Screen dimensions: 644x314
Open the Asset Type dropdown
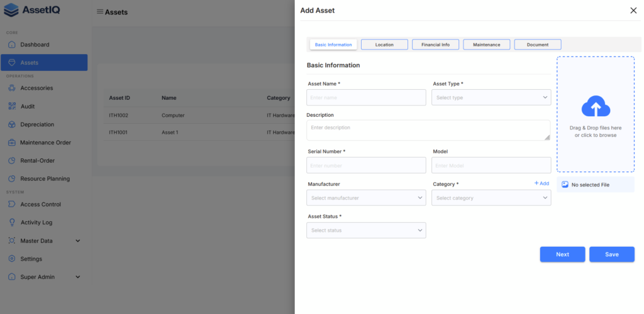(x=491, y=97)
